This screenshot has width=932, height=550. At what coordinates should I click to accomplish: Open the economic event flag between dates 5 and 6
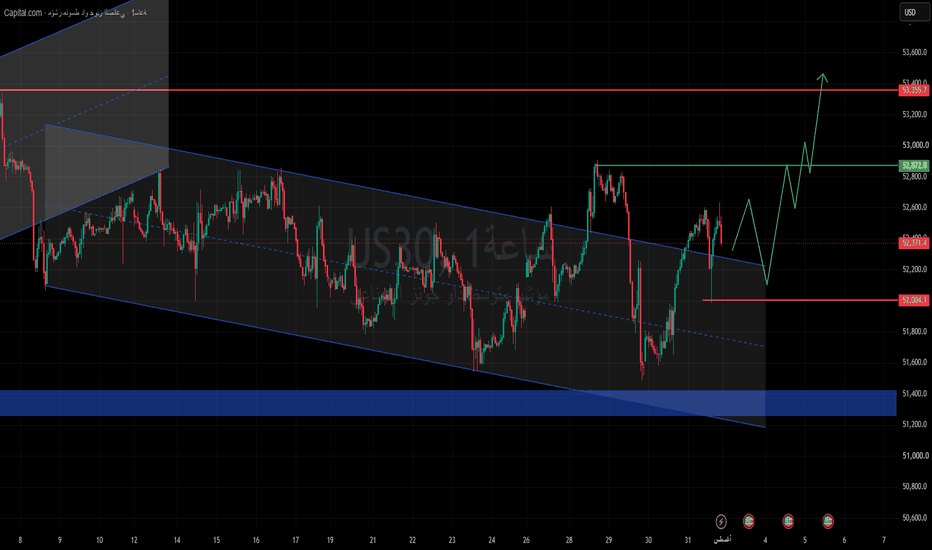click(827, 521)
